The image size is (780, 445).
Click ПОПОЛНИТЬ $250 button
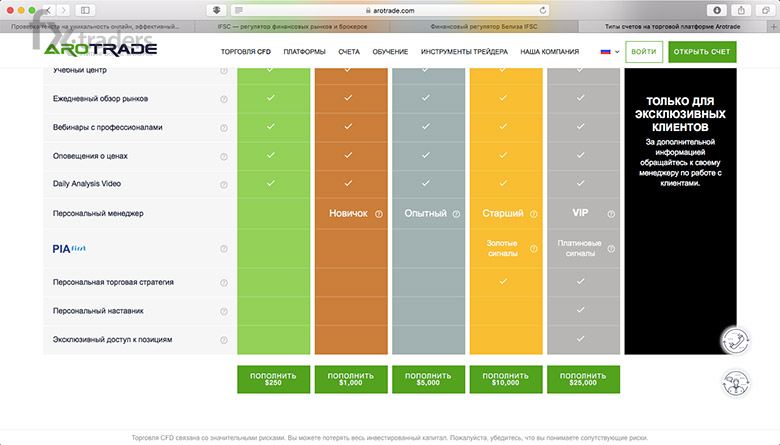click(273, 379)
